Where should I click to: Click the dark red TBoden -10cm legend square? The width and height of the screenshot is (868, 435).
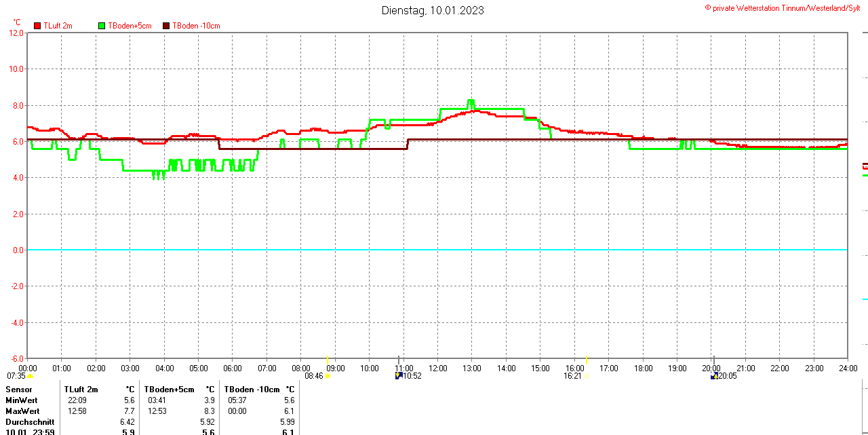[x=166, y=26]
